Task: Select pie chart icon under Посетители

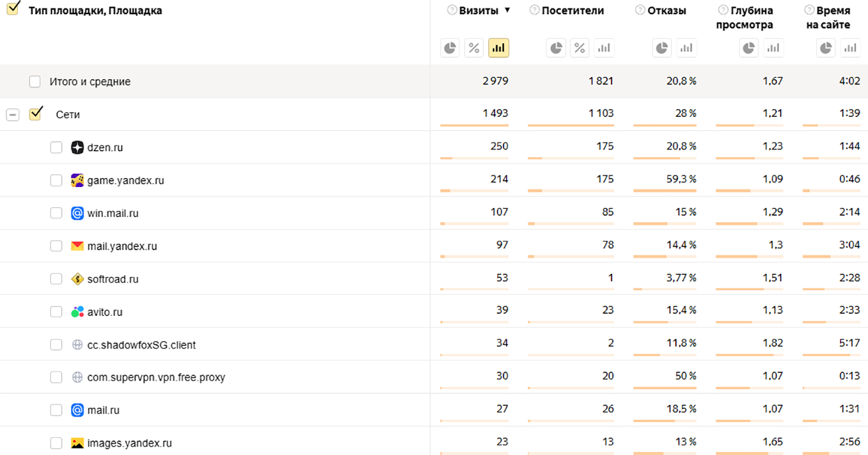Action: (557, 48)
